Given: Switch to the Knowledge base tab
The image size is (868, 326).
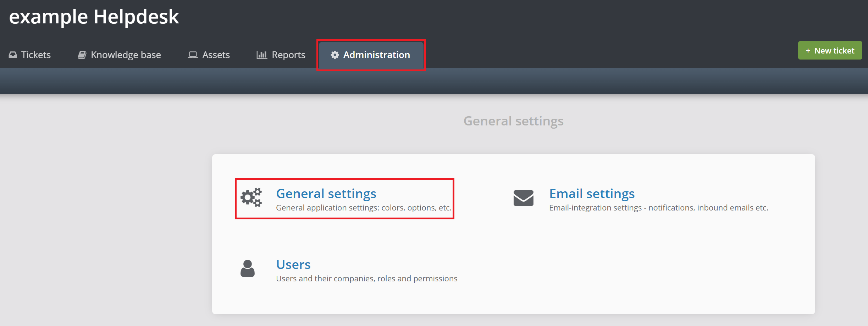Looking at the screenshot, I should 126,55.
